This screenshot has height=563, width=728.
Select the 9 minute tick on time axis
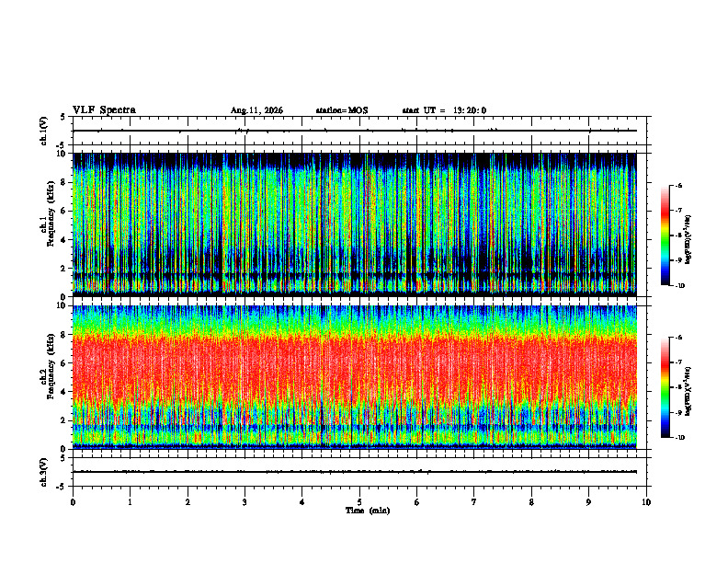(588, 502)
